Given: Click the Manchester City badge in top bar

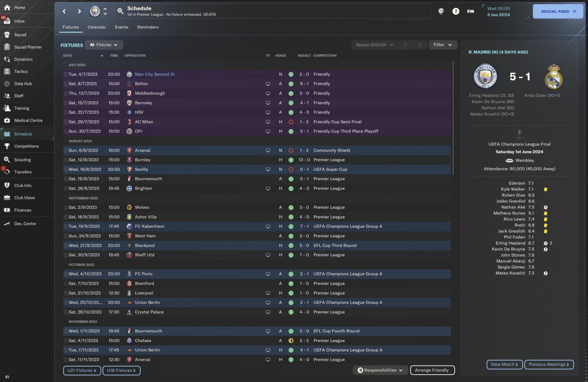Looking at the screenshot, I should [95, 11].
